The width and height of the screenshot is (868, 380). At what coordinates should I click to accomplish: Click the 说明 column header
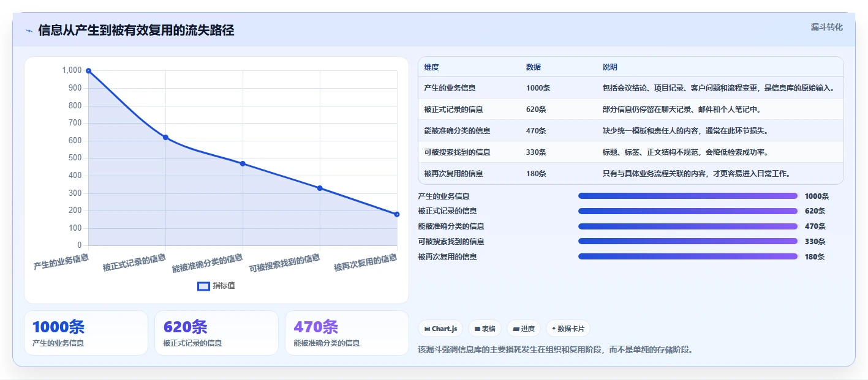[609, 67]
